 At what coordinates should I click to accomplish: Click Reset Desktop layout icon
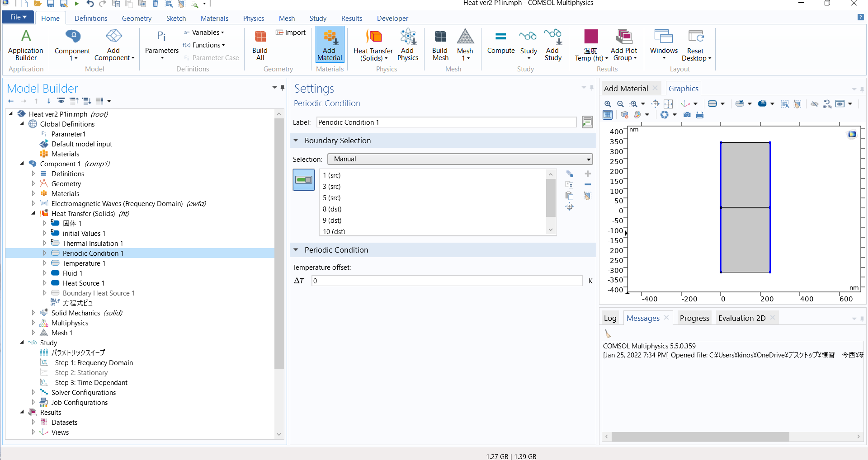(x=696, y=45)
